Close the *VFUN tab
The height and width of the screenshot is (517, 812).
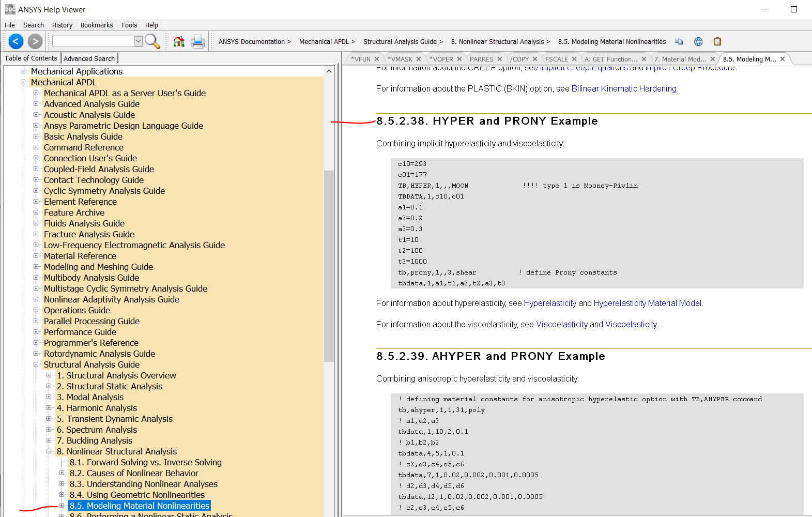377,59
